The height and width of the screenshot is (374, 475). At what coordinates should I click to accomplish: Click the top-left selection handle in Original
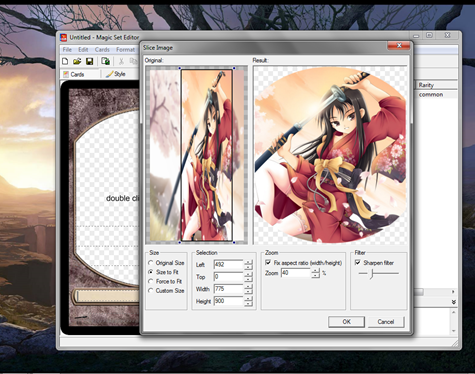click(x=180, y=68)
